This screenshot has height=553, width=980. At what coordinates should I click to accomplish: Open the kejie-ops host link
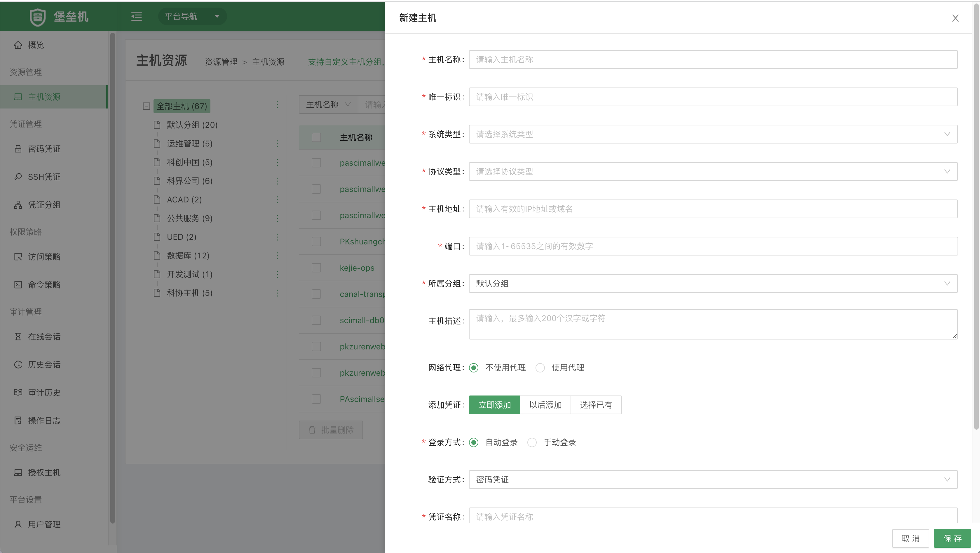coord(357,268)
